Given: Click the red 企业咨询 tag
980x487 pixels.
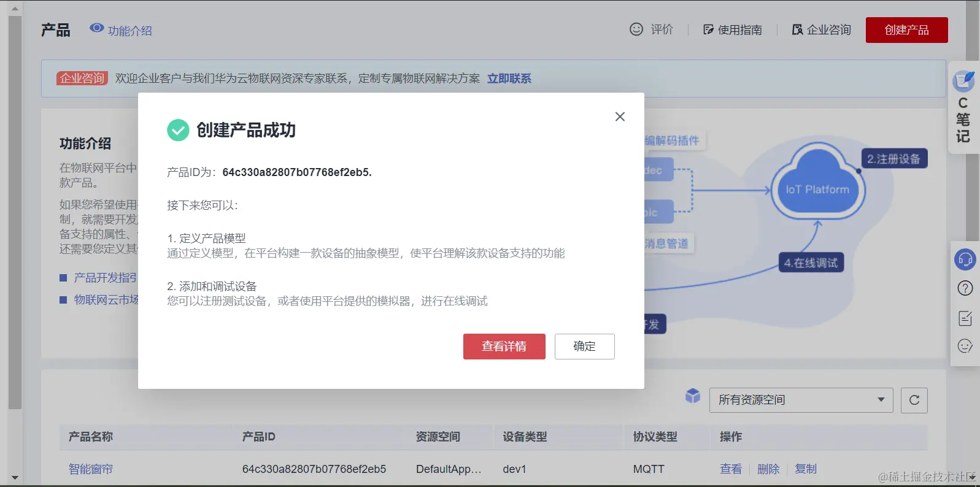Looking at the screenshot, I should point(82,79).
